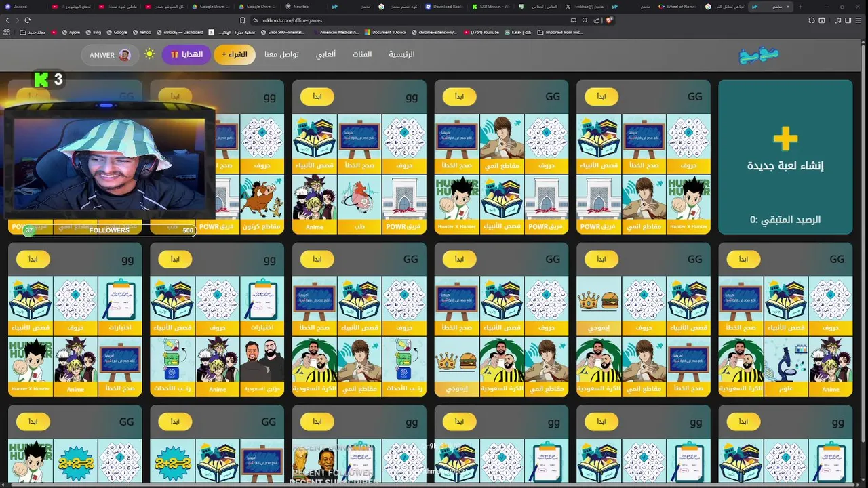
Task: Open the Bing bookmark
Action: click(93, 32)
